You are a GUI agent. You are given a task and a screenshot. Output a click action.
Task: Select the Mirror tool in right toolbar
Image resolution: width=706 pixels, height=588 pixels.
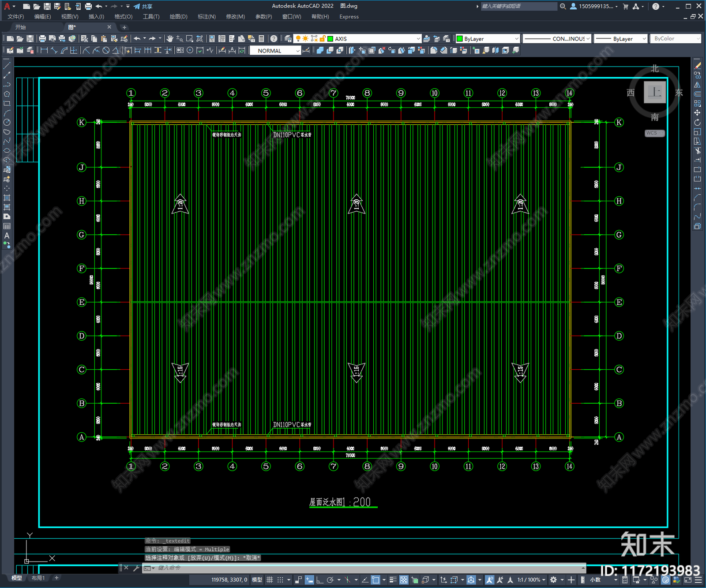(697, 85)
